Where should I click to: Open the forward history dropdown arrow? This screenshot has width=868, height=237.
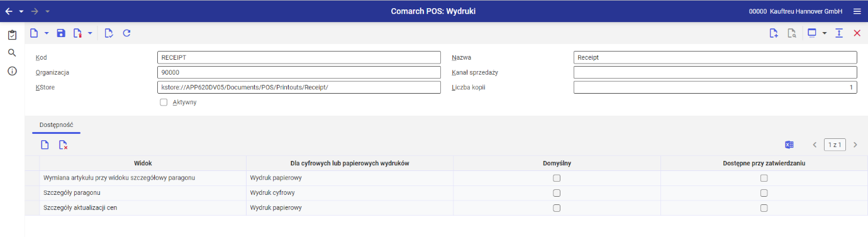pos(48,11)
